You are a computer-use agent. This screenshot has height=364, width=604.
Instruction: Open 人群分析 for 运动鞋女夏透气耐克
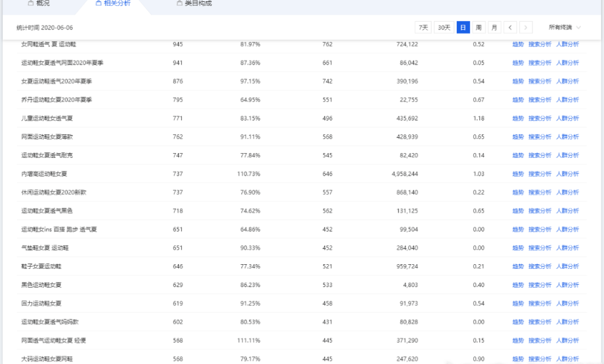[x=567, y=156]
